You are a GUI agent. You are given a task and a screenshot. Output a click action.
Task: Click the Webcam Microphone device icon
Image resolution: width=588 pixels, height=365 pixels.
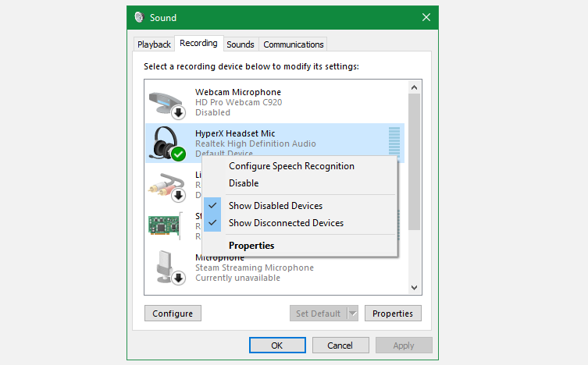pyautogui.click(x=167, y=105)
